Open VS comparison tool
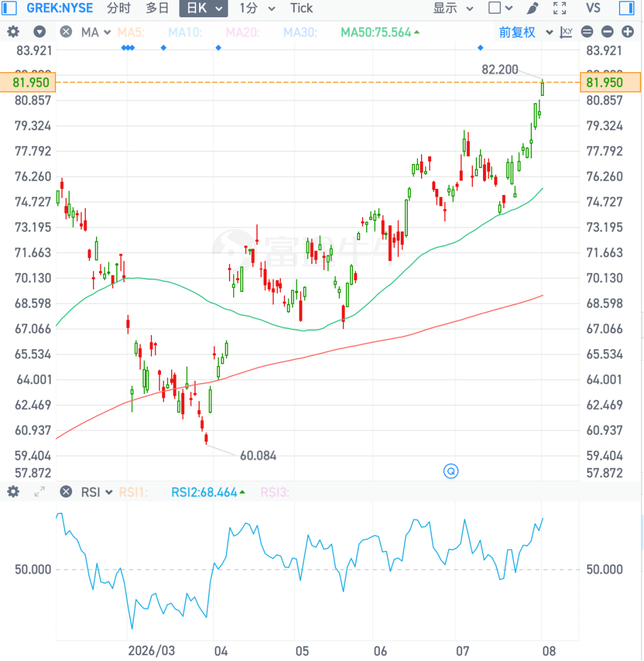 pyautogui.click(x=593, y=8)
